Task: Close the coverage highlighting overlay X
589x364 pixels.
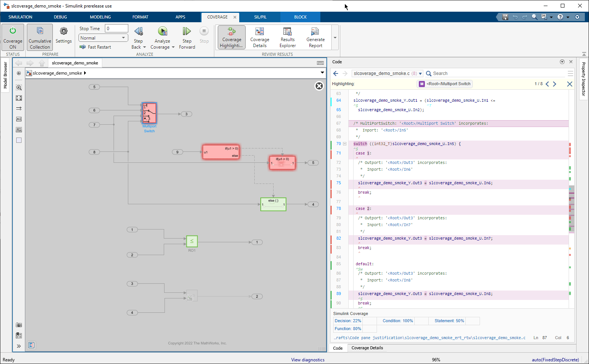Action: 319,86
